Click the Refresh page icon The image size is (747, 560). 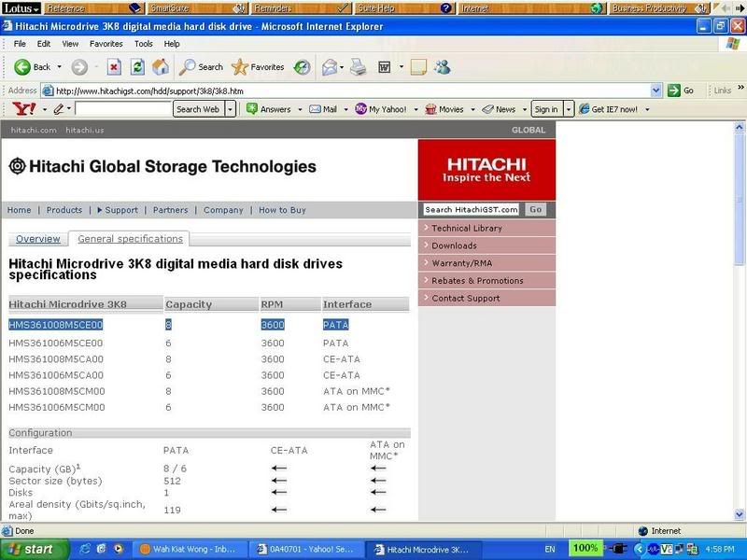click(x=137, y=67)
